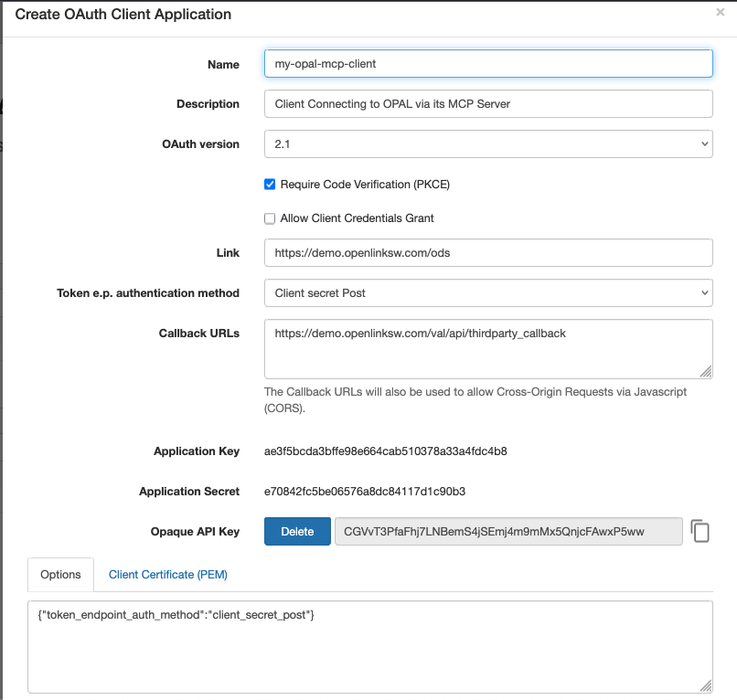This screenshot has height=700, width=737.
Task: Grab the Callback URLs textarea resize handle
Action: (706, 372)
